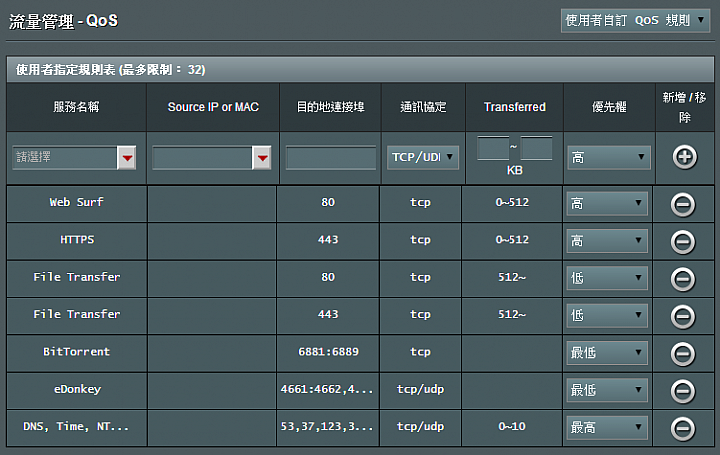
Task: Add new QoS rule with plus icon
Action: [x=685, y=157]
